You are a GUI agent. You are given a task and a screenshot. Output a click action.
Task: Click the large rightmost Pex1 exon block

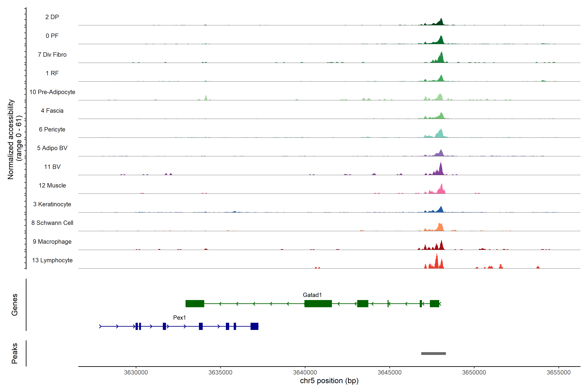(x=254, y=326)
